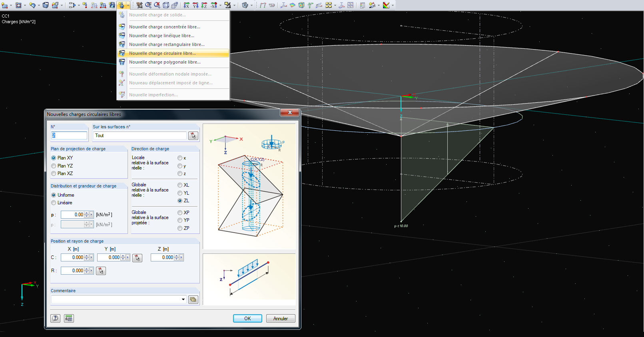
Task: Choose Nouvelle charge polygonale libre
Action: point(173,62)
